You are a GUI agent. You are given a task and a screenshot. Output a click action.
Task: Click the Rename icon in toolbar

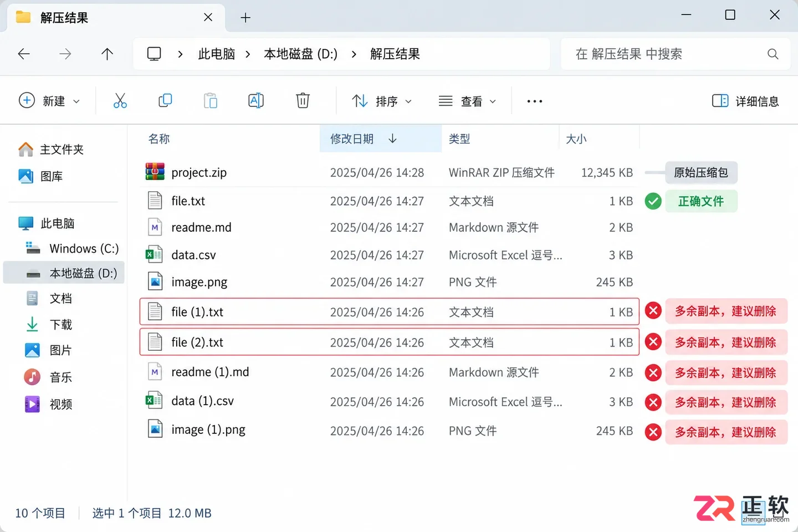[256, 100]
